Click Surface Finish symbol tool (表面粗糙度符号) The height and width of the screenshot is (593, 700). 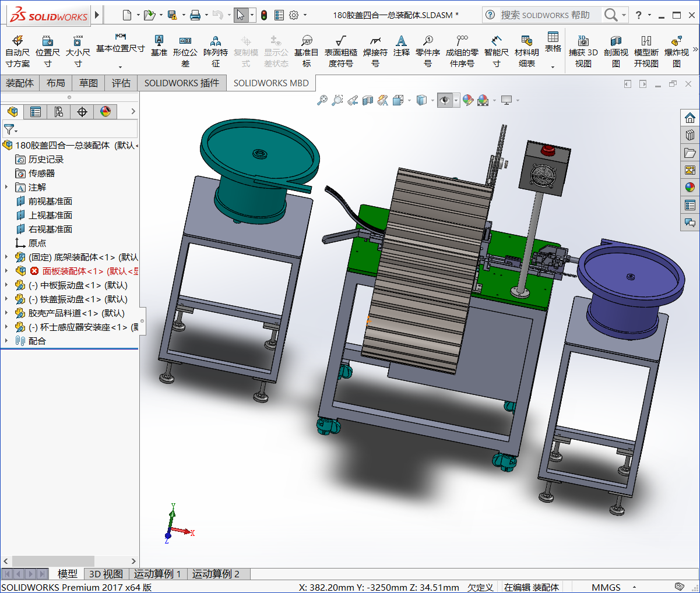(x=341, y=51)
